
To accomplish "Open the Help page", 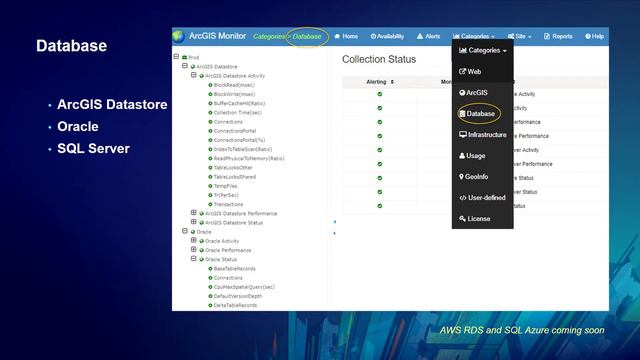I will coord(594,36).
